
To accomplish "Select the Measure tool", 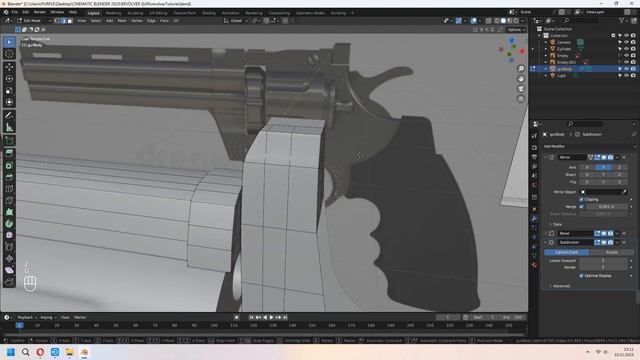I will pyautogui.click(x=9, y=127).
